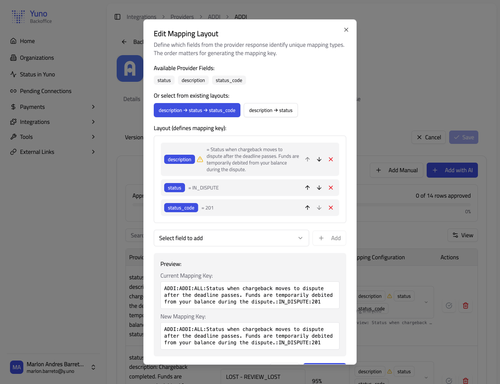
Task: Click warning icon next to description field
Action: [x=200, y=159]
